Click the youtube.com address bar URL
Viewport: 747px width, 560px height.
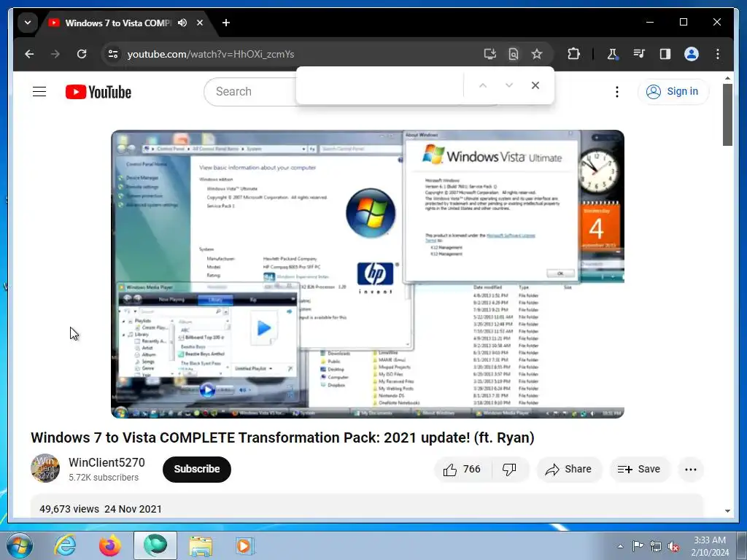pyautogui.click(x=211, y=54)
